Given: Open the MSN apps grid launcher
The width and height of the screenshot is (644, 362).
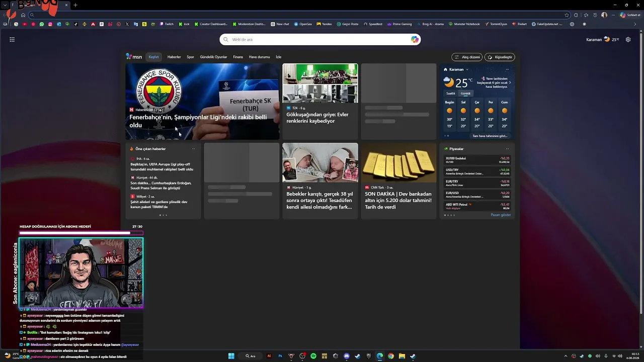Looking at the screenshot, I should [12, 39].
